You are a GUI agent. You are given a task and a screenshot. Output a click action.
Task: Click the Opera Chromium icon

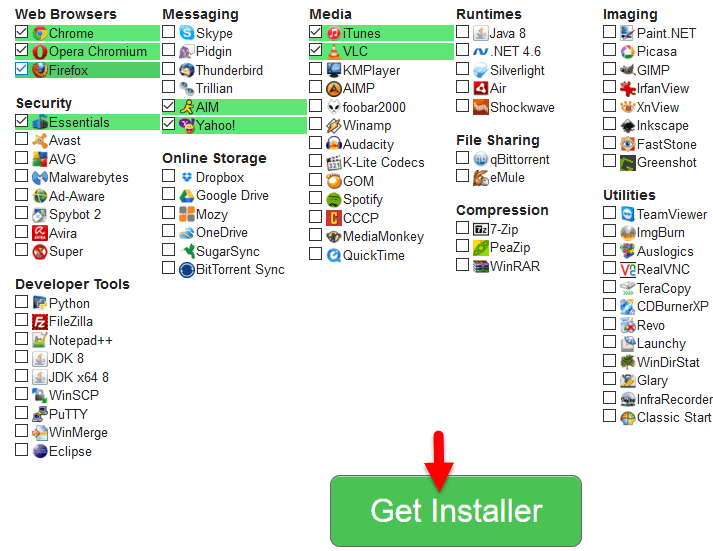coord(40,51)
